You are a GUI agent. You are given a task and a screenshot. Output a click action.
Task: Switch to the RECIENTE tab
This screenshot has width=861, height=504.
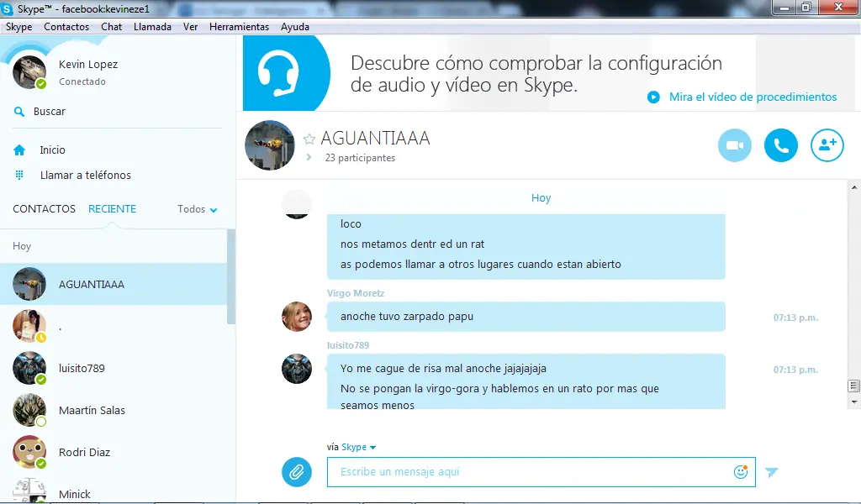coord(112,209)
